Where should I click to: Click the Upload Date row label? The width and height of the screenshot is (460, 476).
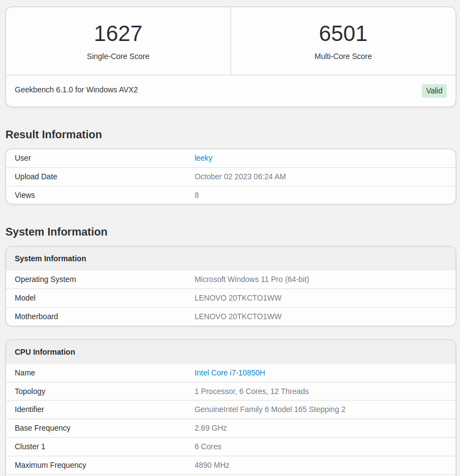point(36,177)
